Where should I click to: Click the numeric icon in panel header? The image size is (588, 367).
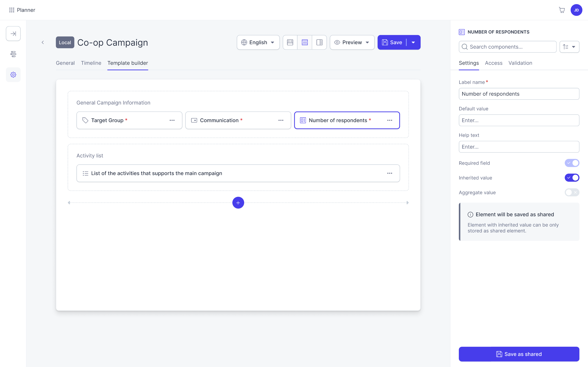[462, 32]
